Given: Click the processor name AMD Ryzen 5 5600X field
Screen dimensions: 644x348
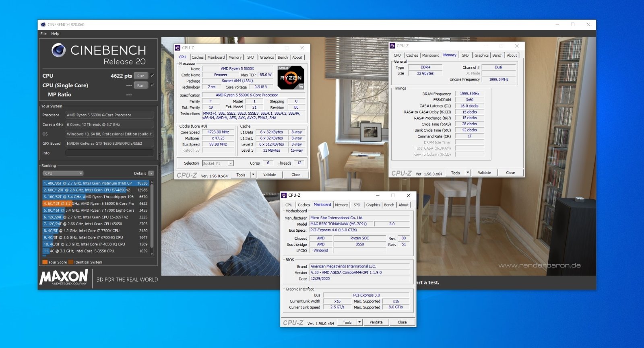Looking at the screenshot, I should (237, 69).
